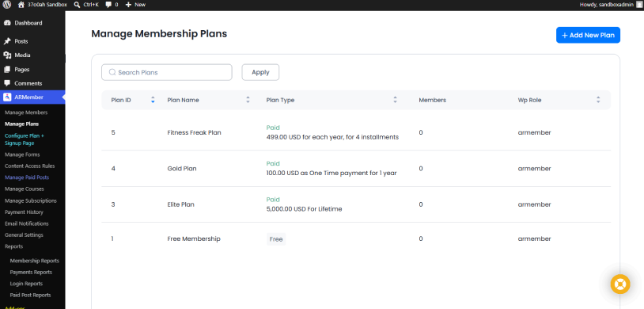Open ARMember menu
644x309 pixels.
tap(32, 97)
